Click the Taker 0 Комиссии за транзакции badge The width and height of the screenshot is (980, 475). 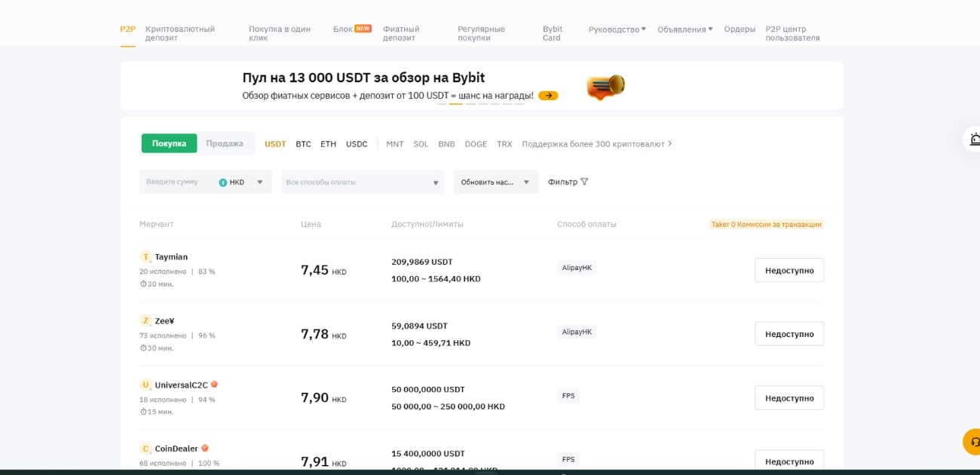point(766,224)
